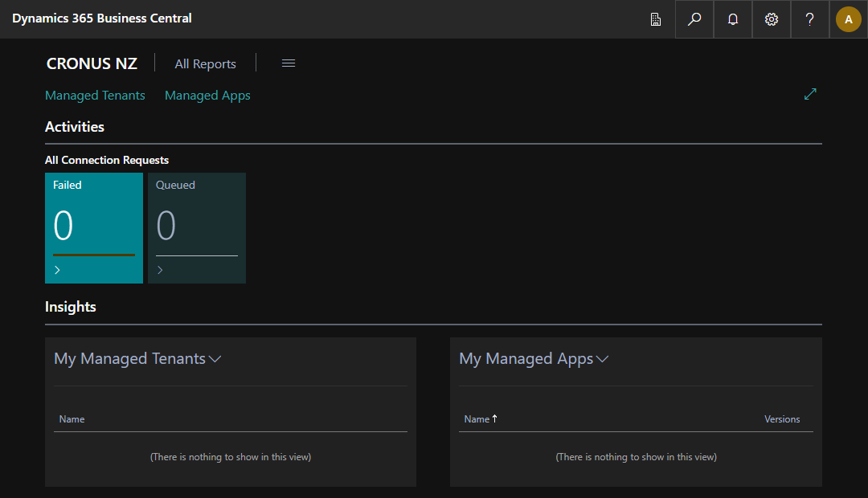
Task: Click the Dynamics 365 Business Central title
Action: pyautogui.click(x=102, y=18)
